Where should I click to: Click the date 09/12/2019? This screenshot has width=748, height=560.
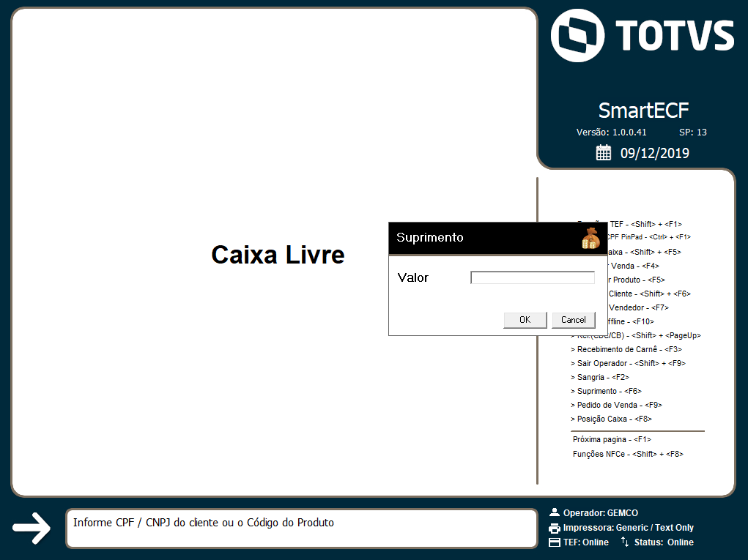pyautogui.click(x=654, y=153)
